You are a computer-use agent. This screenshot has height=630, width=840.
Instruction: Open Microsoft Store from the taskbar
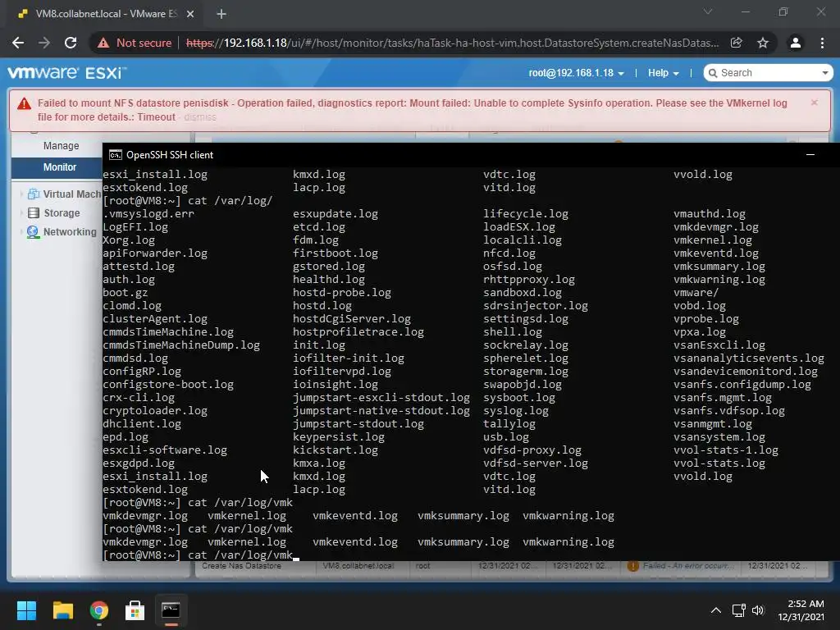[135, 610]
